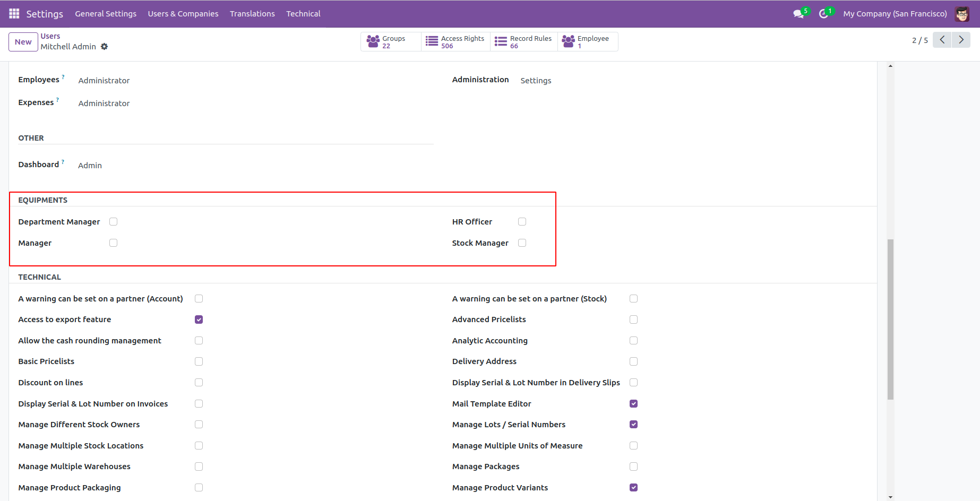The image size is (980, 501).
Task: Open Users & Companies menu
Action: pyautogui.click(x=183, y=14)
